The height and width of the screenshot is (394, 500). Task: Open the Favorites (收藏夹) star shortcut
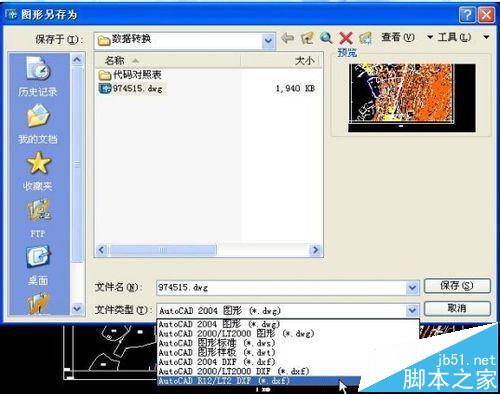click(x=38, y=171)
